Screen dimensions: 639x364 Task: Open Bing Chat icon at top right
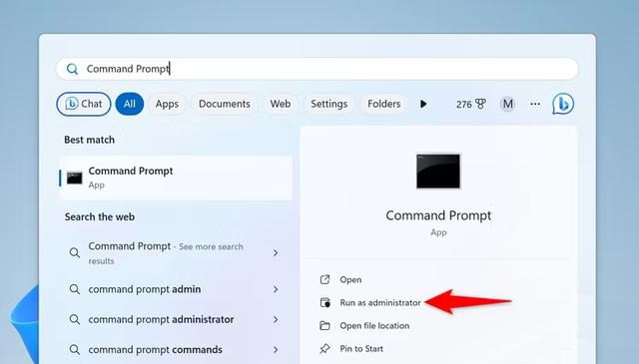[x=563, y=104]
